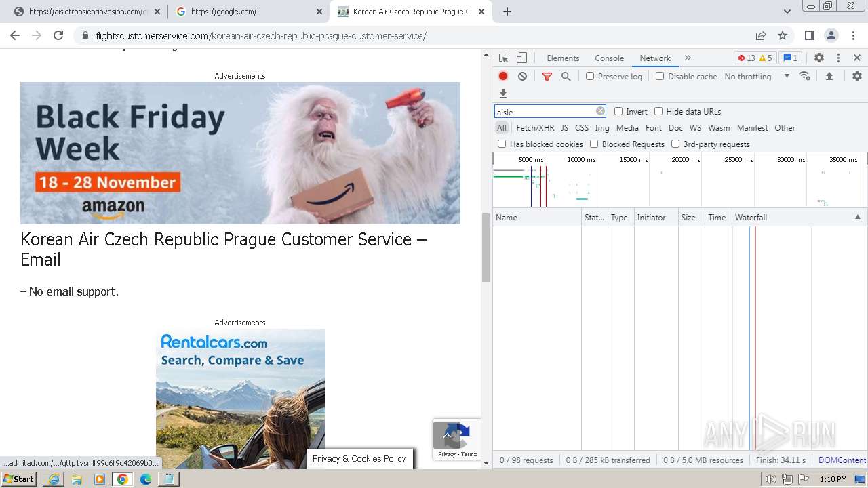This screenshot has height=488, width=868.
Task: Click the Windows Start button
Action: [19, 479]
